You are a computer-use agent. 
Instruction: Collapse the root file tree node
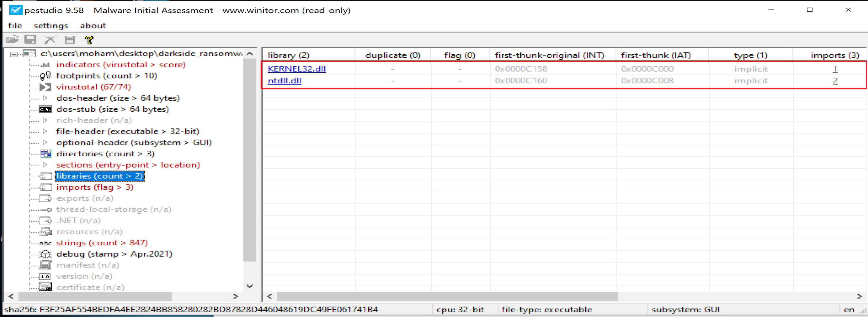pyautogui.click(x=13, y=54)
